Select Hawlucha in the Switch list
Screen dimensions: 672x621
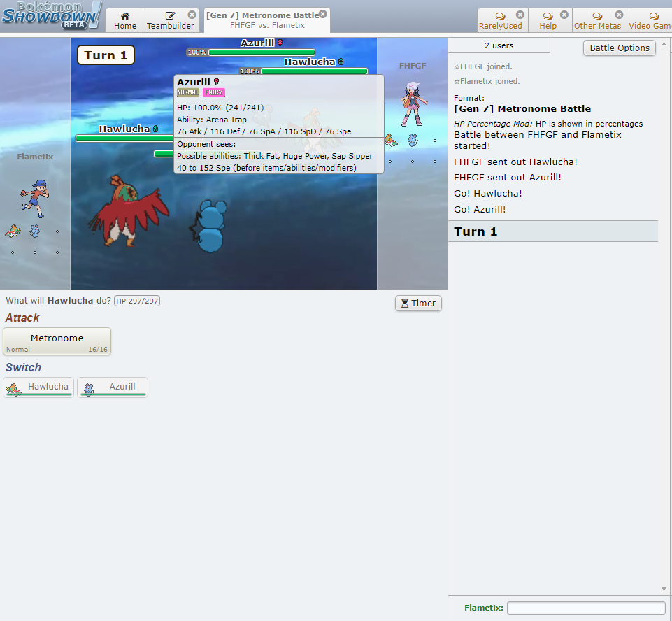click(38, 387)
